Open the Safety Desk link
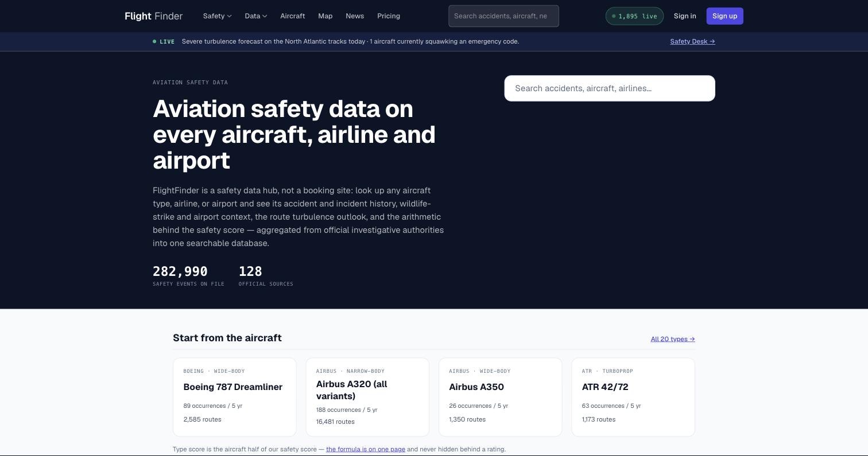Viewport: 868px width, 456px height. (692, 41)
